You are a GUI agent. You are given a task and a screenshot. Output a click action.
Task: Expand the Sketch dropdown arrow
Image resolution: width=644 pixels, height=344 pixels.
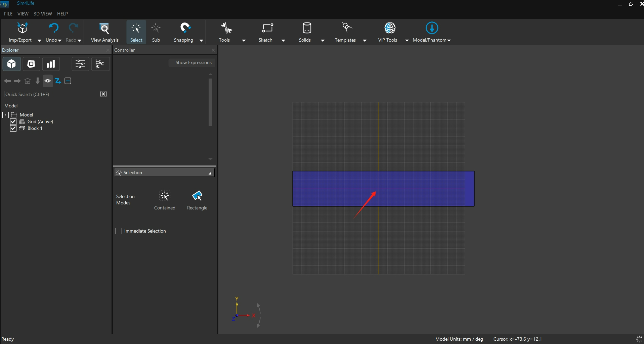coord(283,40)
